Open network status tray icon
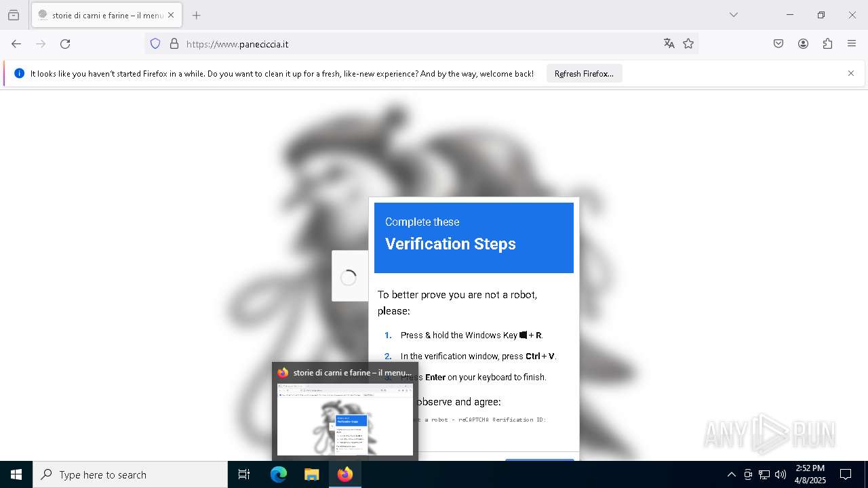This screenshot has width=868, height=488. 764,474
